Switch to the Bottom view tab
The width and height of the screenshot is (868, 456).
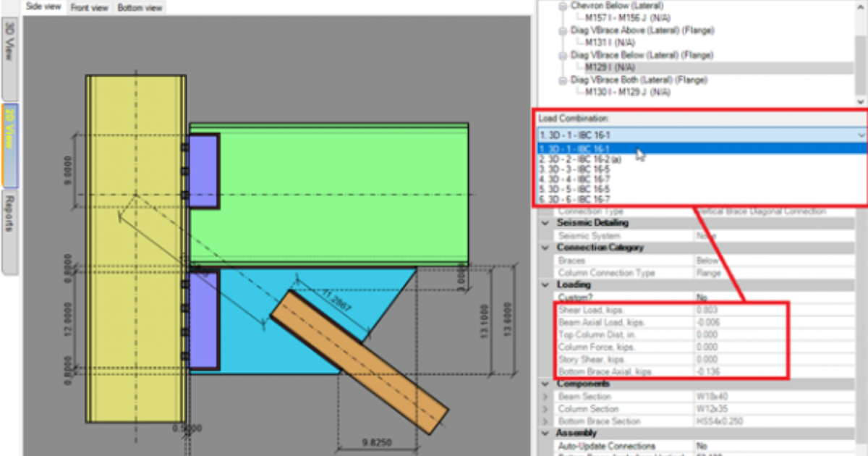(x=140, y=7)
